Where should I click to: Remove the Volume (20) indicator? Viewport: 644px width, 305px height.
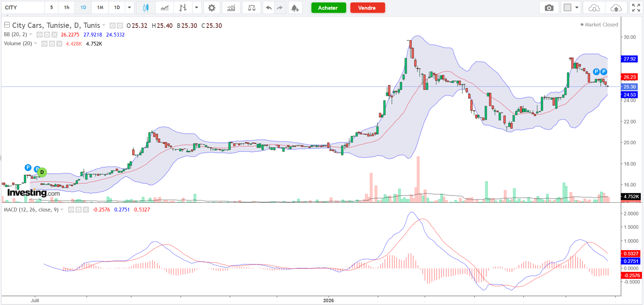tap(59, 44)
